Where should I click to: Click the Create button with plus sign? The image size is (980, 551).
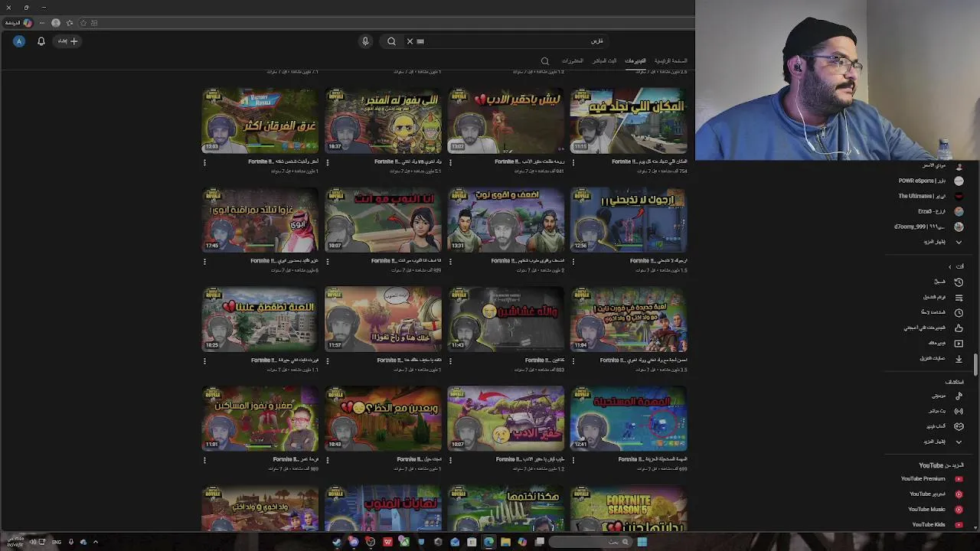coord(68,41)
